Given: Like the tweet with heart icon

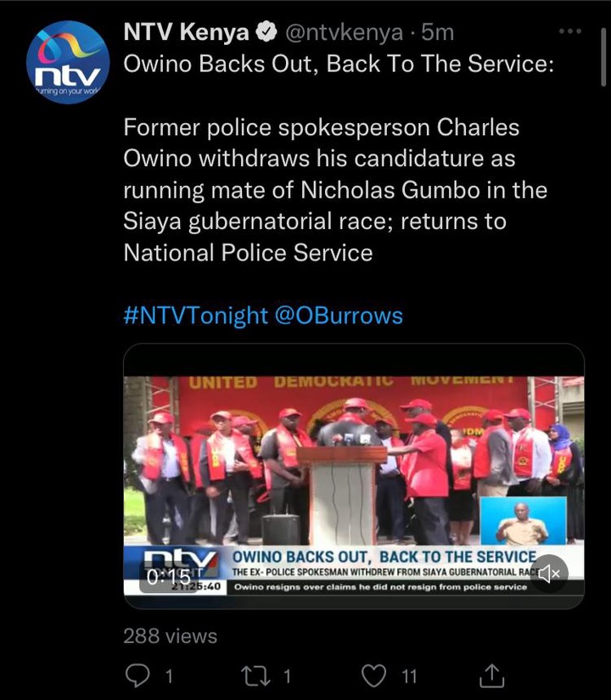Looking at the screenshot, I should click(x=373, y=675).
